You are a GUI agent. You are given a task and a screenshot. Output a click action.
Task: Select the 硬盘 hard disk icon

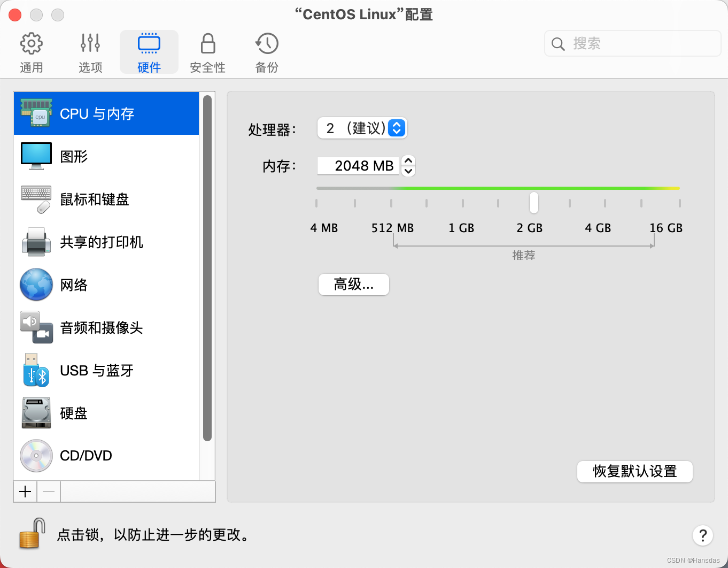[36, 412]
